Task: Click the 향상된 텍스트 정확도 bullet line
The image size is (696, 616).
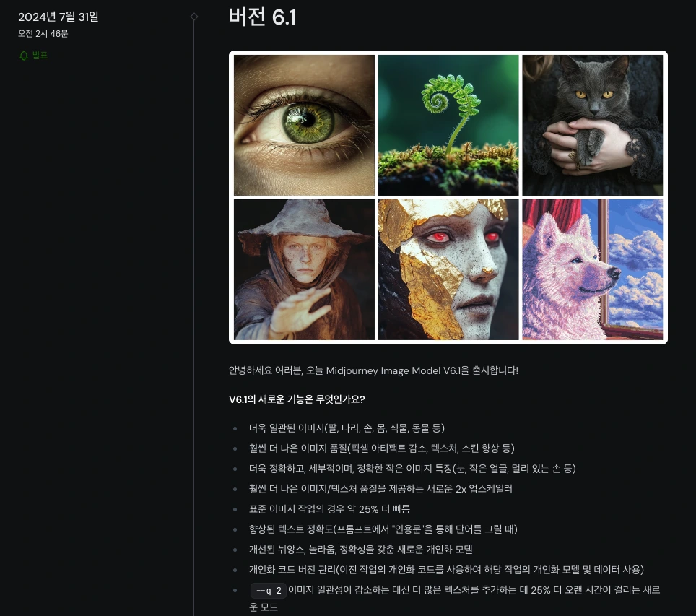Action: pyautogui.click(x=383, y=529)
